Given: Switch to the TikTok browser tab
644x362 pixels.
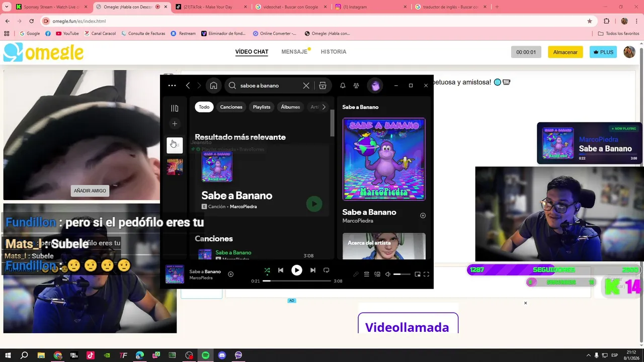Looking at the screenshot, I should click(x=211, y=7).
